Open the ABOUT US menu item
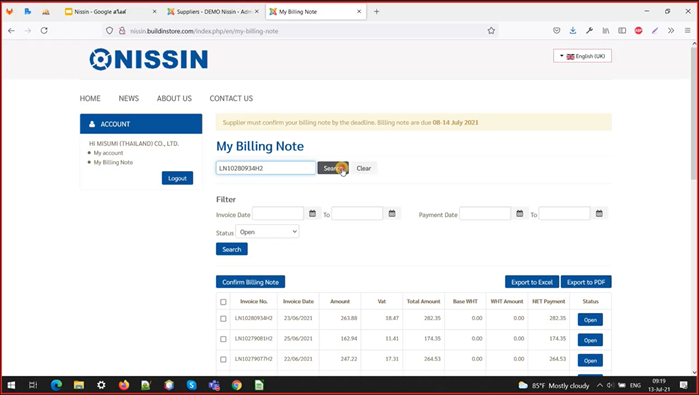The image size is (699, 395). [x=174, y=98]
